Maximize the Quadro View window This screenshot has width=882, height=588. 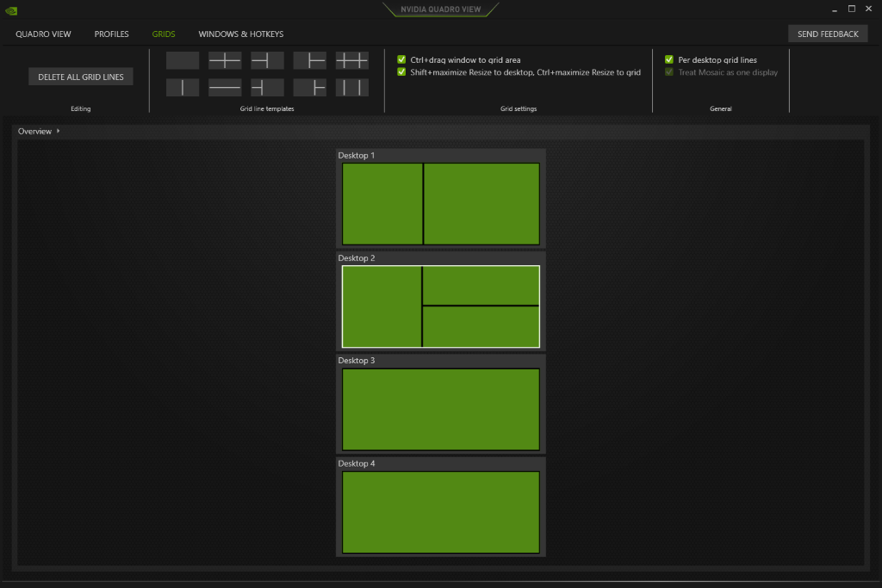coord(852,9)
